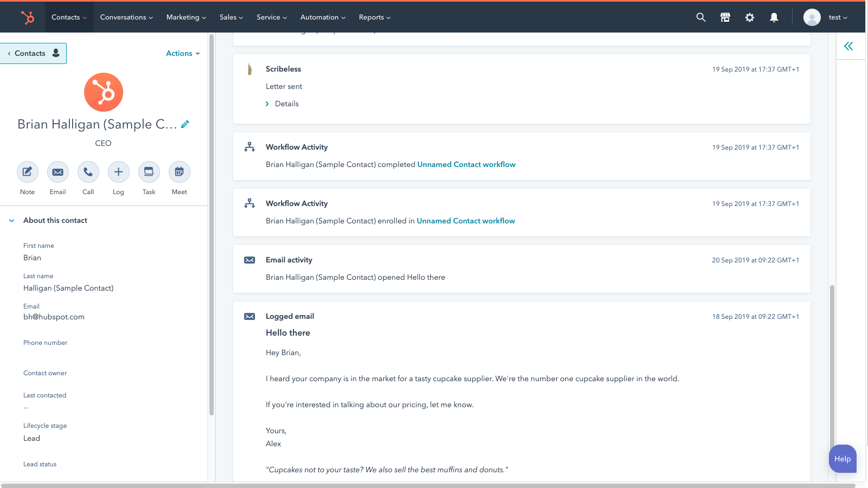The height and width of the screenshot is (488, 868).
Task: Open the Actions dropdown
Action: (x=183, y=53)
